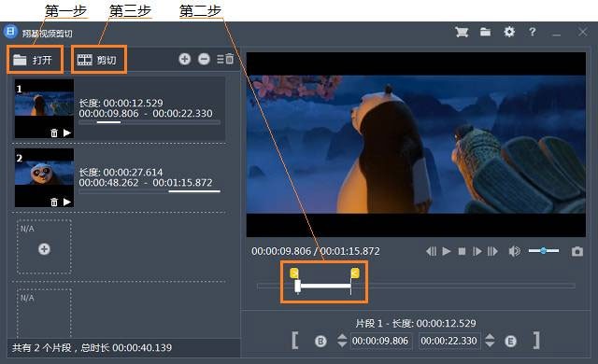Screen dimensions: 598x364
Task: Play segment 2 using its play icon
Action: tap(67, 203)
